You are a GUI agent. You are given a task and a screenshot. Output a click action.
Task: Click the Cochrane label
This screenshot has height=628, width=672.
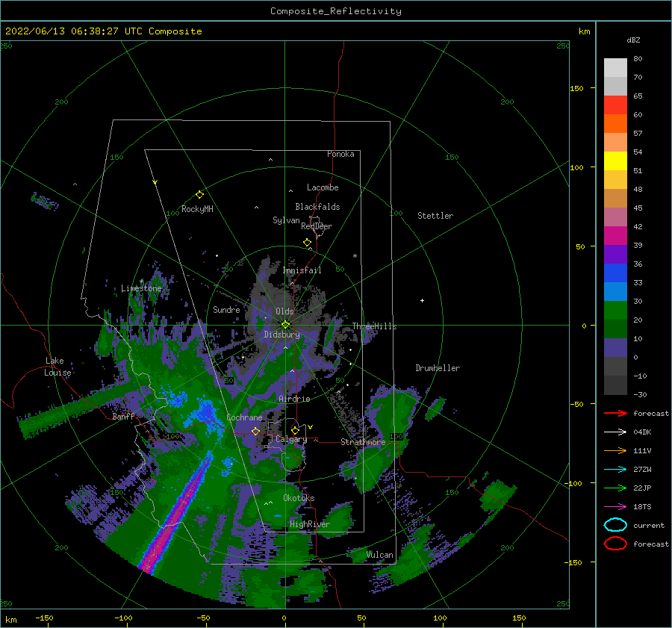244,417
